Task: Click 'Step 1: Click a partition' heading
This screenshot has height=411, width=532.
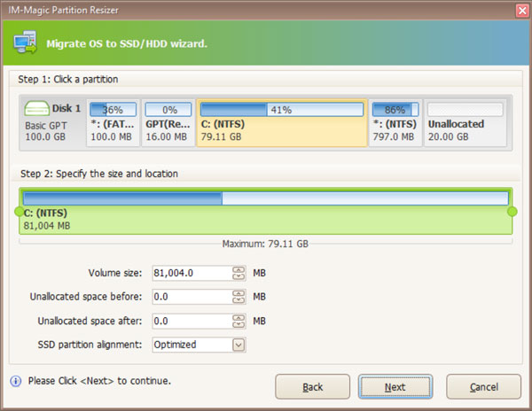Action: pyautogui.click(x=68, y=80)
